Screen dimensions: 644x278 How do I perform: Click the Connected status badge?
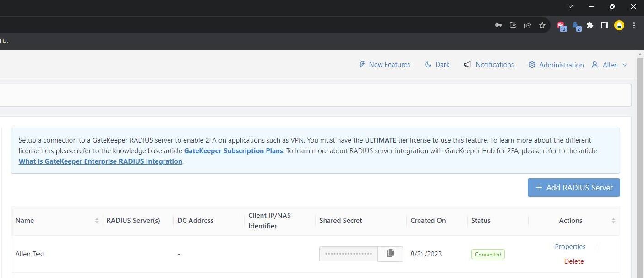pos(488,254)
